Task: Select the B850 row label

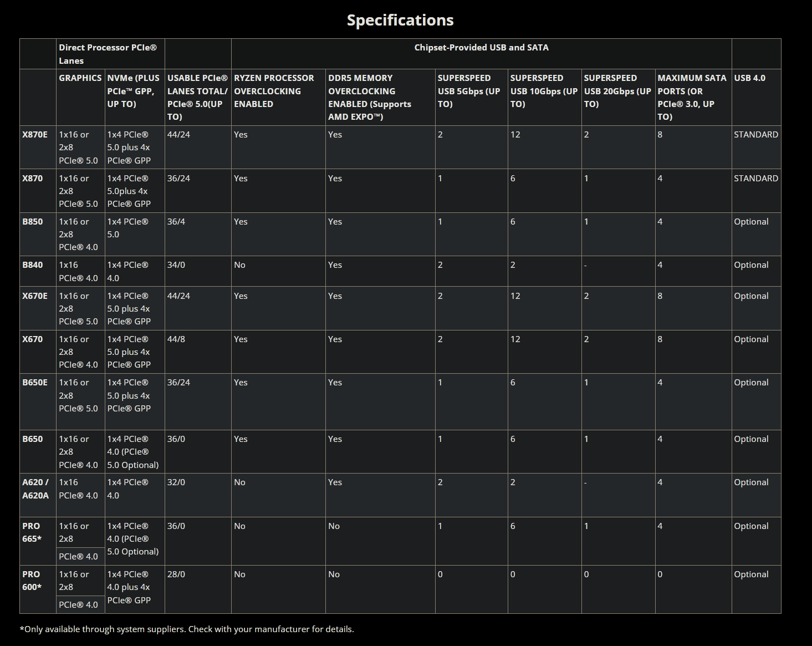Action: tap(32, 222)
